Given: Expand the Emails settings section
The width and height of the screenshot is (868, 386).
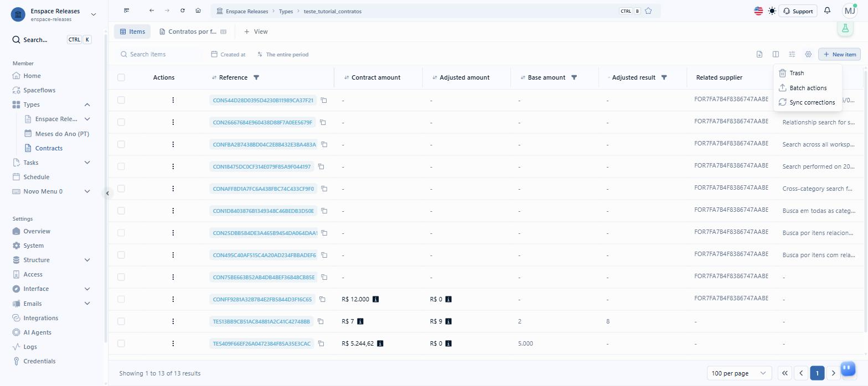Looking at the screenshot, I should (87, 304).
